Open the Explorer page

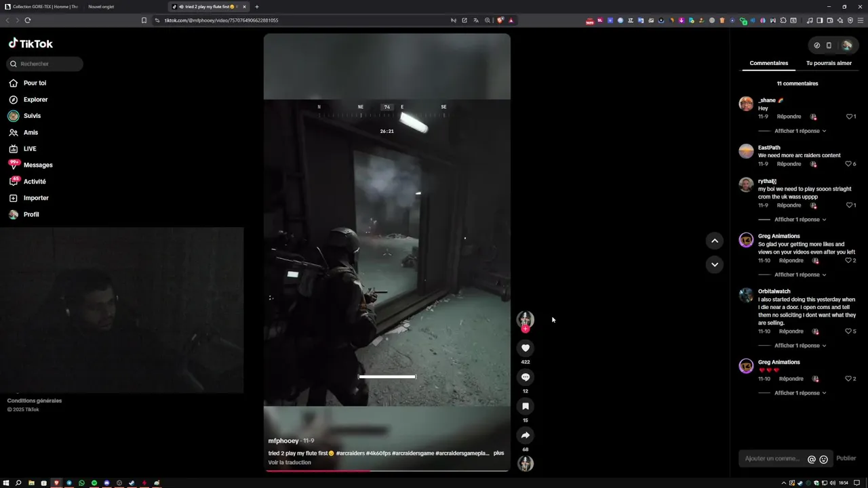click(x=28, y=100)
